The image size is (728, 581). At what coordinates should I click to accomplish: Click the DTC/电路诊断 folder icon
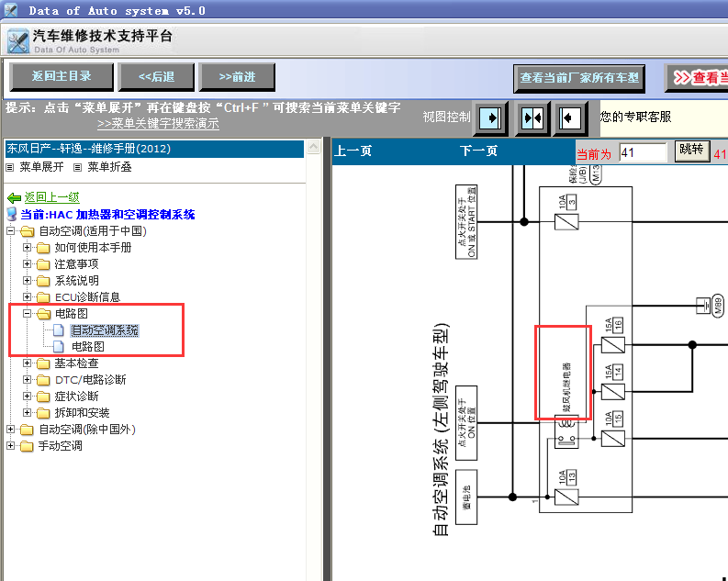(x=43, y=380)
